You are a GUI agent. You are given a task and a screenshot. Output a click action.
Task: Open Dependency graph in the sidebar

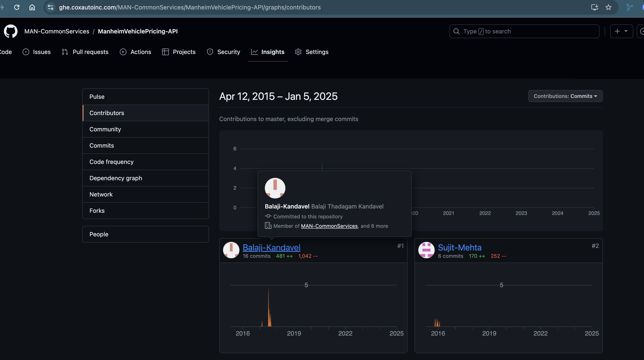[146, 178]
